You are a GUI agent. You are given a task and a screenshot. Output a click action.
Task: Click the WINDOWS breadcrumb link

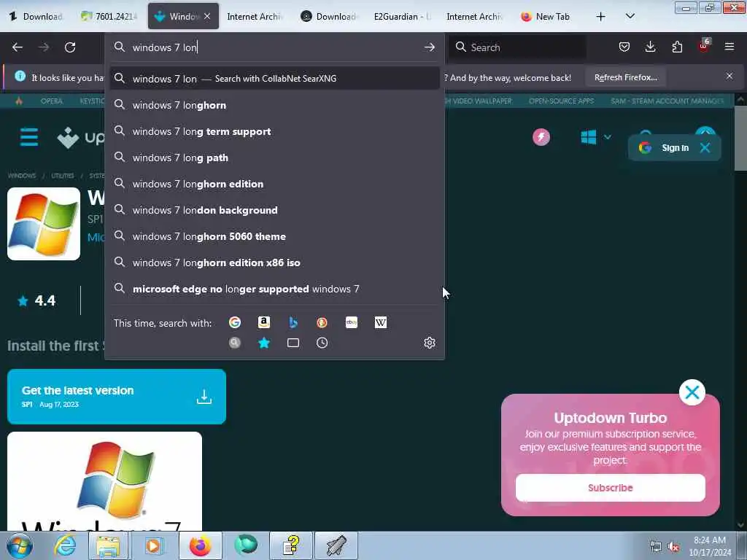[x=21, y=176]
